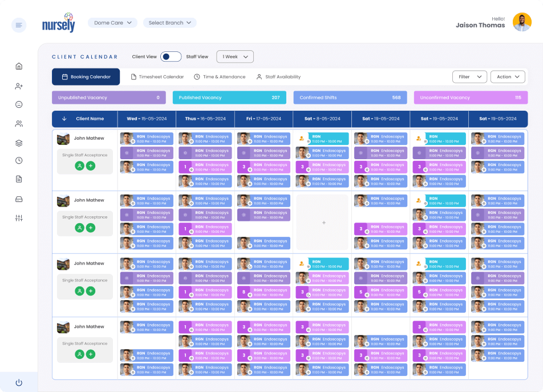Open the inbox tray sidebar icon
Image resolution: width=543 pixels, height=392 pixels.
coord(19,199)
